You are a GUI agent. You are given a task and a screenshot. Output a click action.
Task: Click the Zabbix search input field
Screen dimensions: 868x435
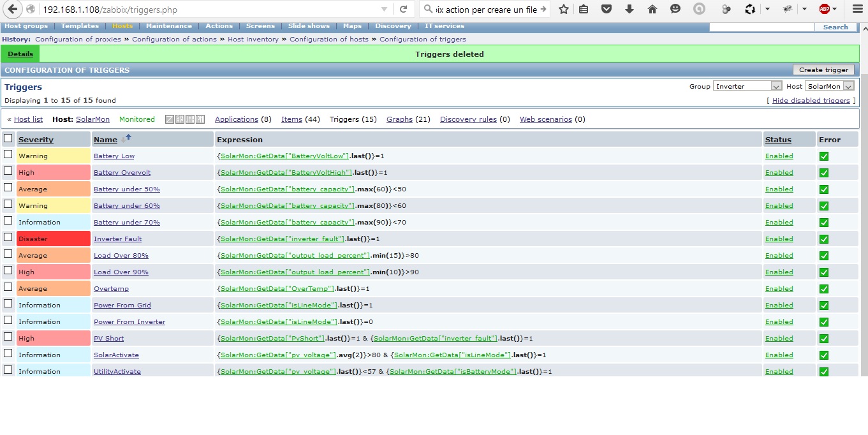[762, 27]
